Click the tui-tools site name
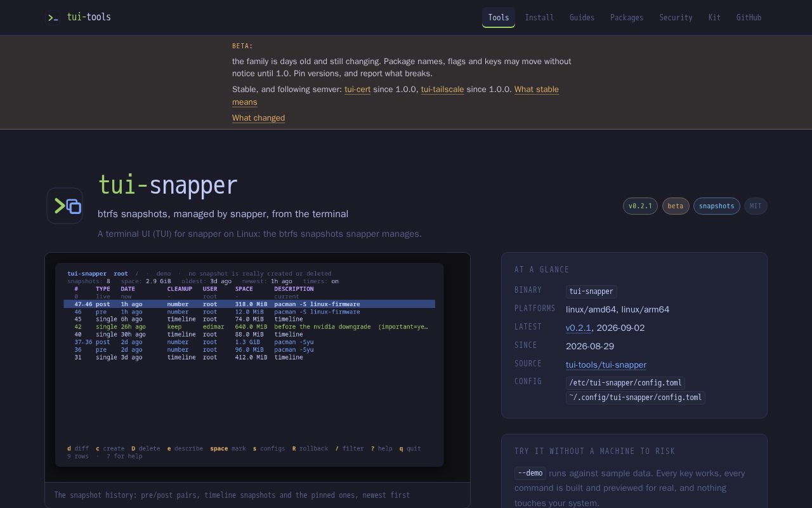Screen dimensions: 812x508 [89, 17]
